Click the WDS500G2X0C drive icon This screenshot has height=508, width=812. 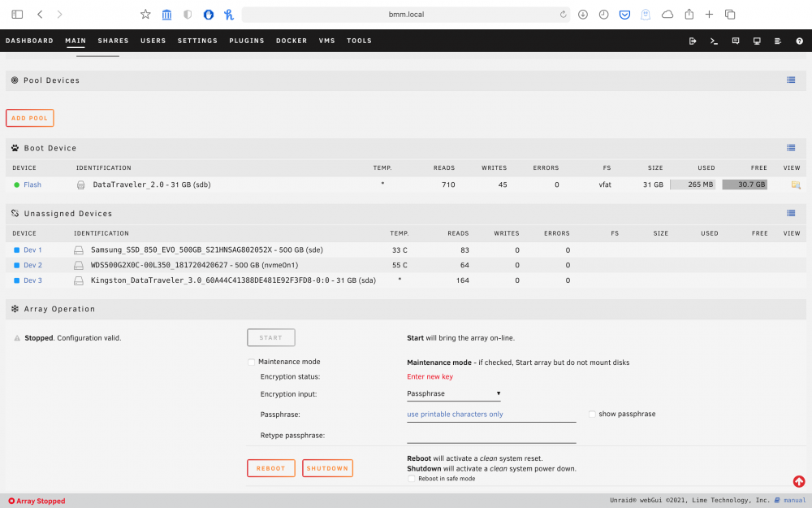79,266
